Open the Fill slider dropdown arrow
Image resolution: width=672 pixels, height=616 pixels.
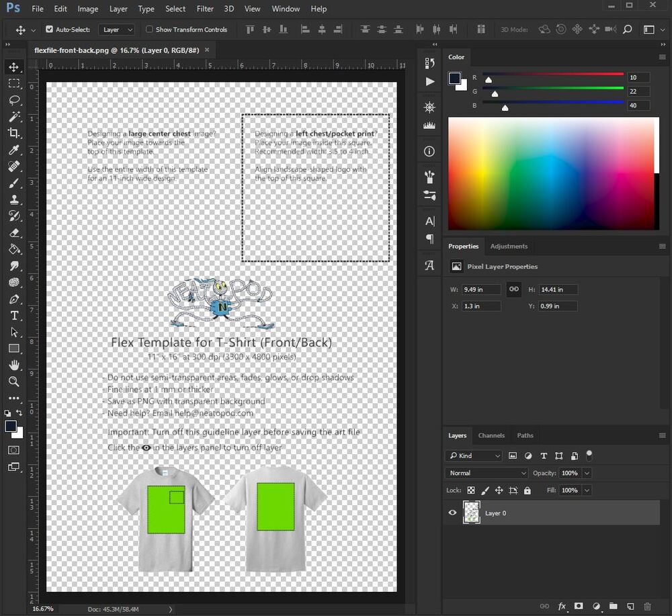coord(587,490)
